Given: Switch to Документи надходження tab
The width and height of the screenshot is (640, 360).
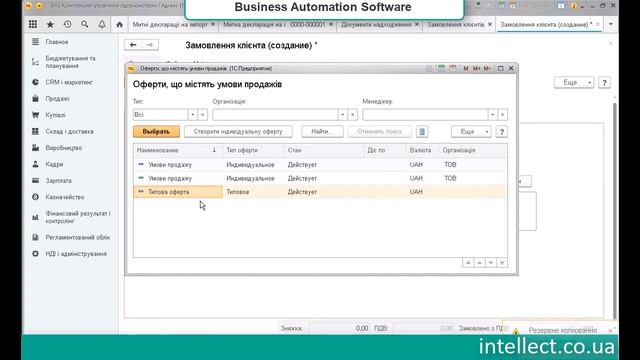Looking at the screenshot, I should coord(376,24).
